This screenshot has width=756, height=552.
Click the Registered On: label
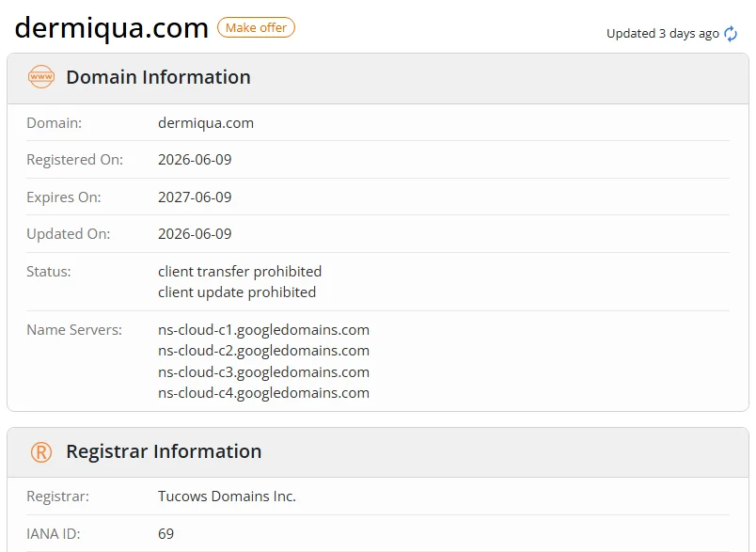point(74,160)
